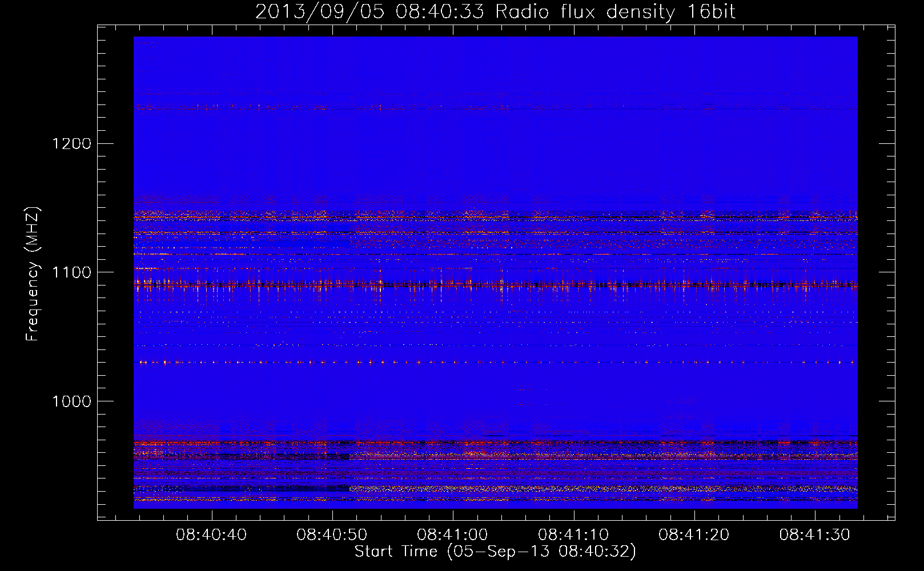
Task: Click the 08:41:00 time tick label
Action: [452, 535]
